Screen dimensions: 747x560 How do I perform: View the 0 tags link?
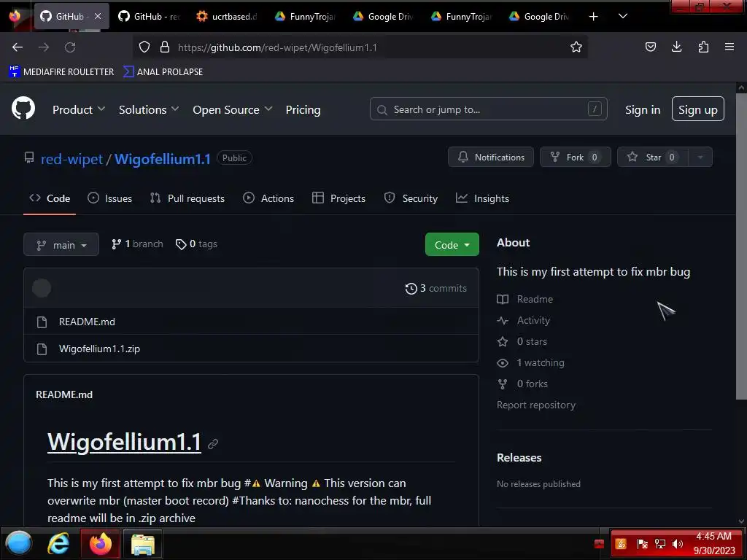(196, 244)
